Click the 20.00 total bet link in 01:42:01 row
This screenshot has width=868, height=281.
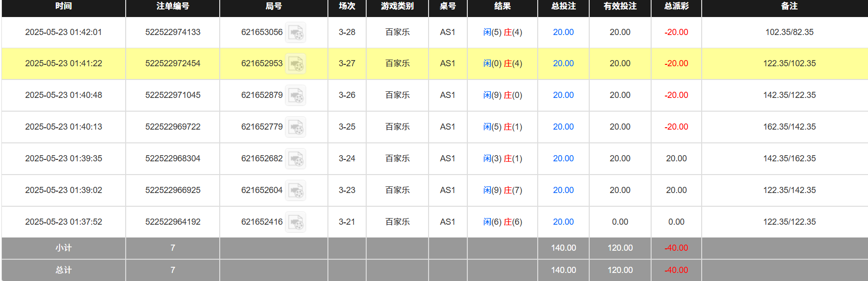point(563,32)
